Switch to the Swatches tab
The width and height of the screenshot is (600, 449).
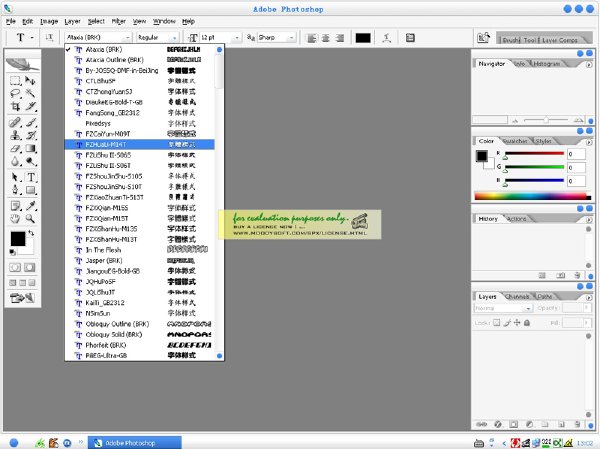coord(515,141)
